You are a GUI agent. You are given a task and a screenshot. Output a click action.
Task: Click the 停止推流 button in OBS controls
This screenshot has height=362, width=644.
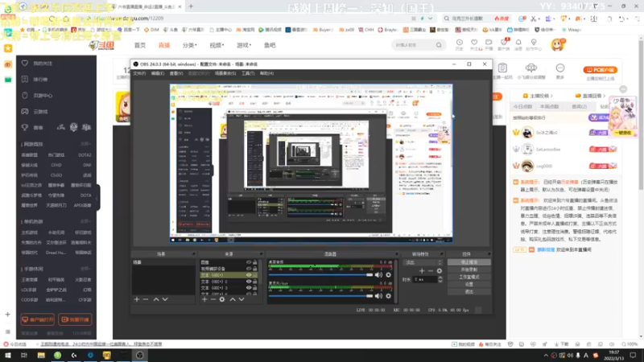(469, 262)
